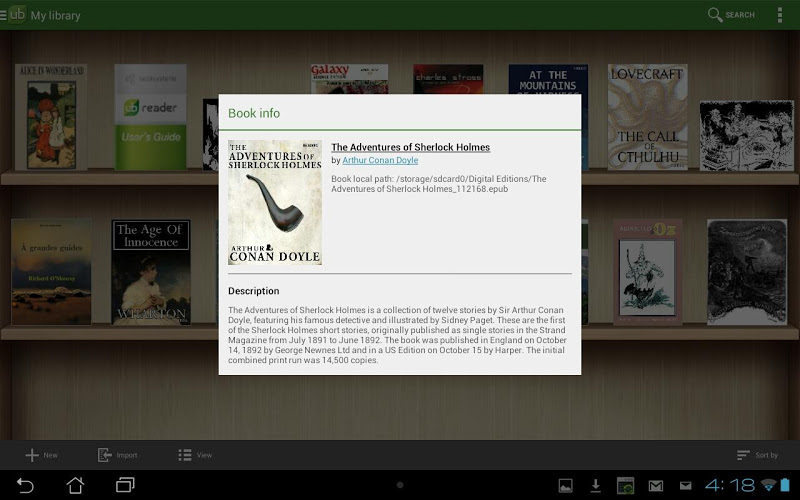This screenshot has width=800, height=500.
Task: Tap the Import books icon
Action: pyautogui.click(x=105, y=455)
